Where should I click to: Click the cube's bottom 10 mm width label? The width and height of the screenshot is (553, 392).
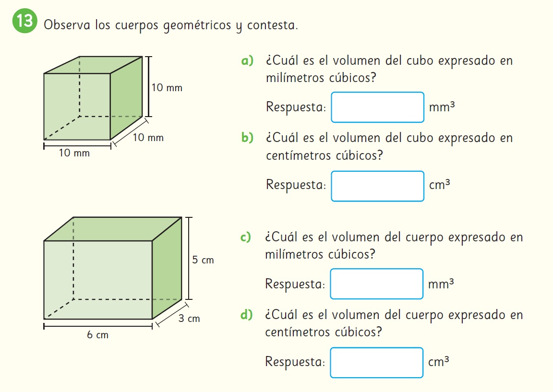(74, 153)
